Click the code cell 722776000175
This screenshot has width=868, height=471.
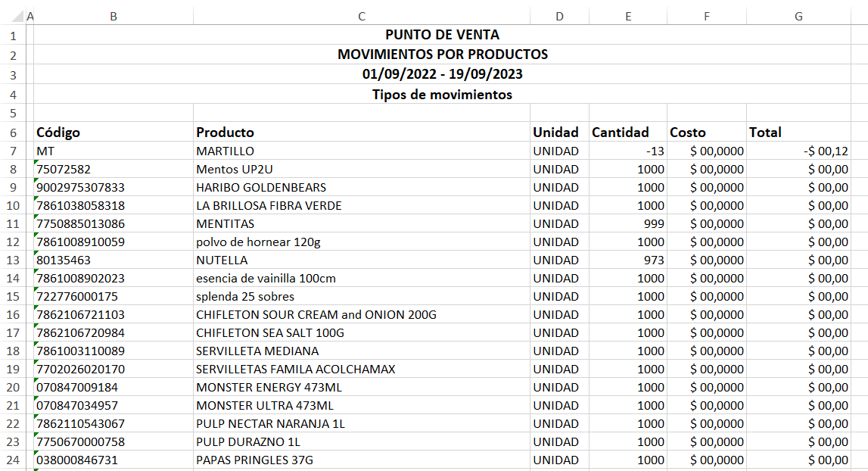click(x=114, y=296)
